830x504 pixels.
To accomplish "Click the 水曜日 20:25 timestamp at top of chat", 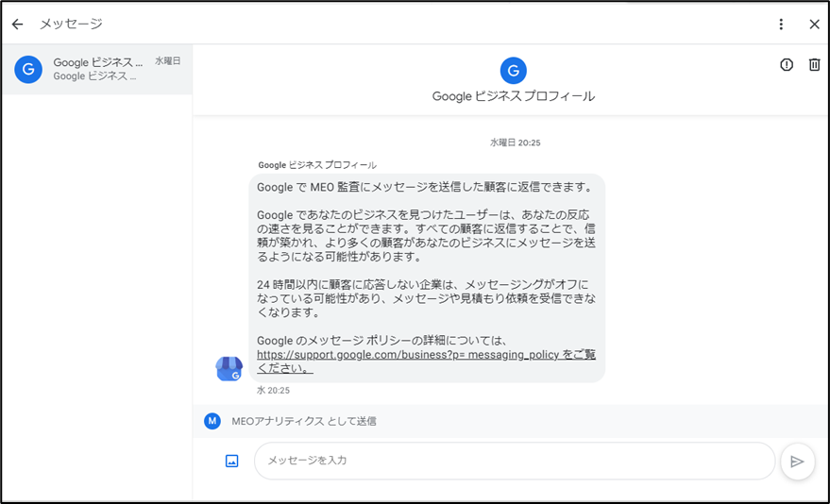I will tap(515, 143).
